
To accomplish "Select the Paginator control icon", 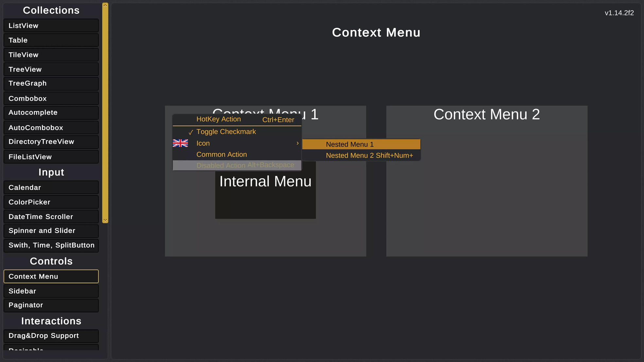I will coord(51,305).
